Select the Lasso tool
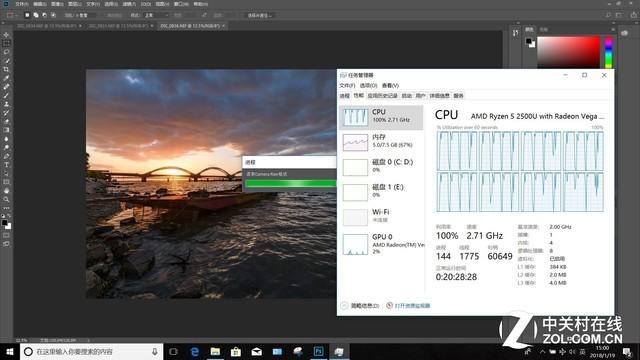 6,52
